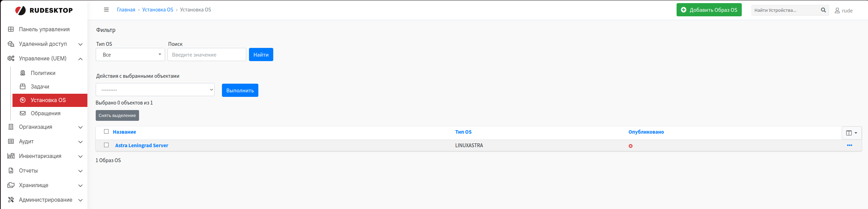
Task: Open the Astra Leningrad Server link
Action: pyautogui.click(x=141, y=145)
